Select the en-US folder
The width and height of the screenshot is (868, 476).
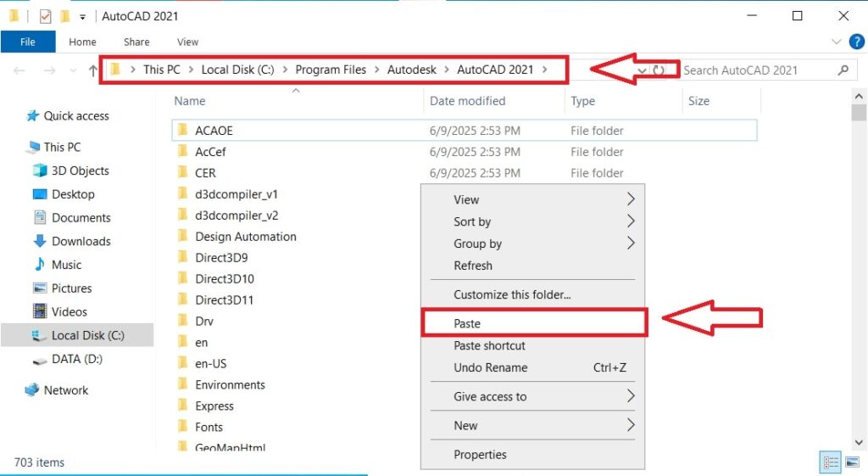(211, 363)
